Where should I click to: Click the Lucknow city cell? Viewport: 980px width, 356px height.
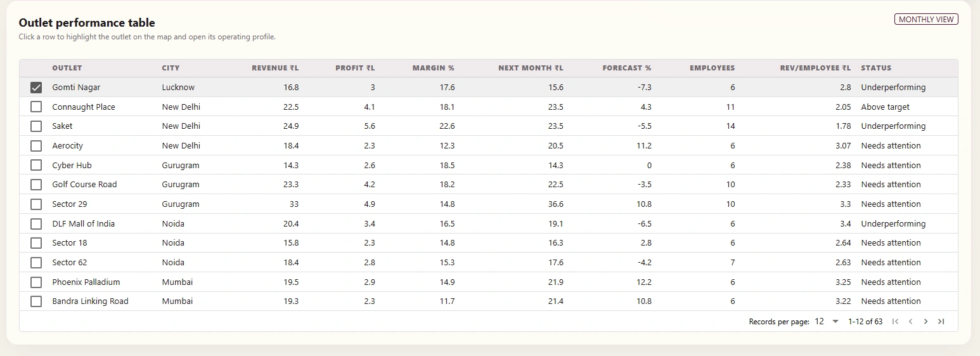tap(178, 88)
